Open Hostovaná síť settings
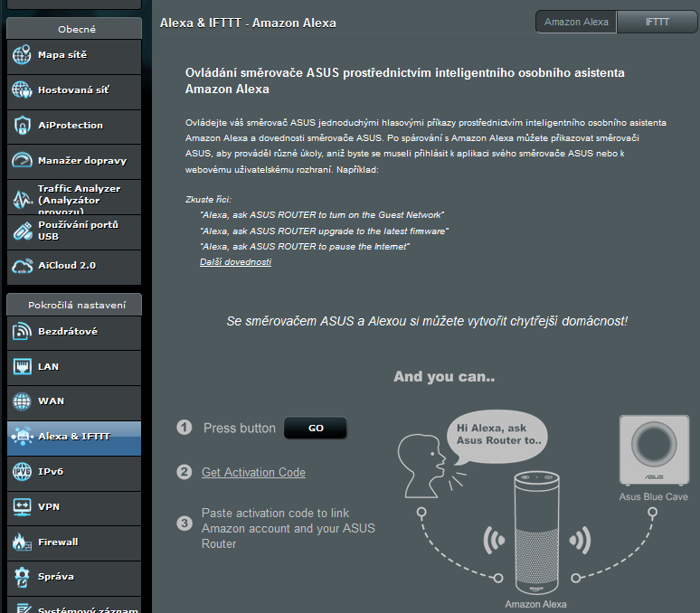 click(x=73, y=90)
